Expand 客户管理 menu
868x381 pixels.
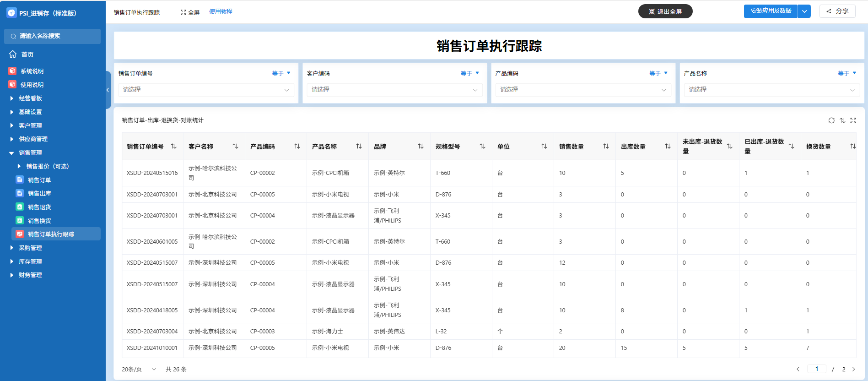[x=12, y=125]
